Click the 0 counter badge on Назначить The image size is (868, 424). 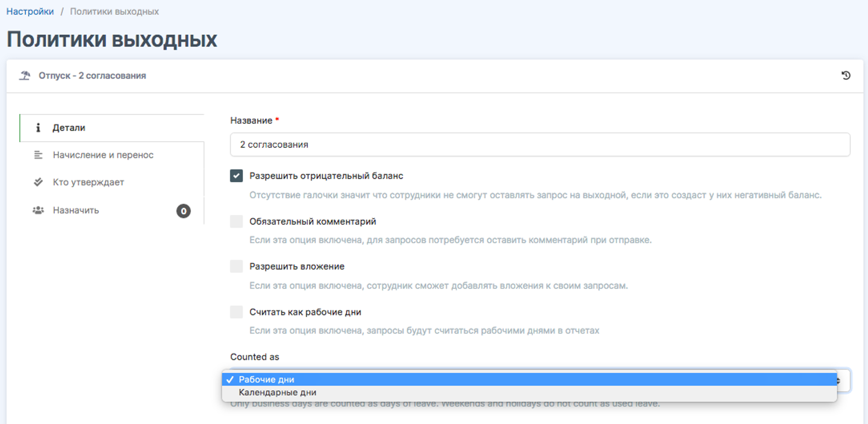click(x=184, y=211)
